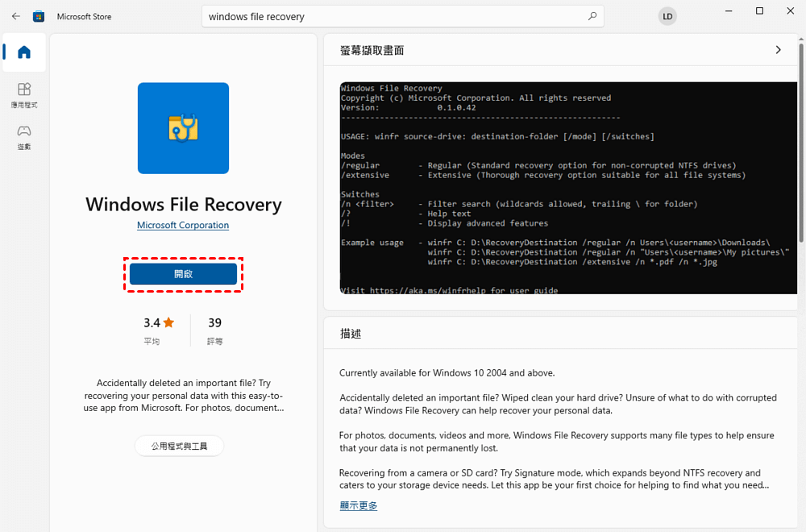Viewport: 806px width, 532px height.
Task: Click the 39 ratings count
Action: click(x=215, y=322)
